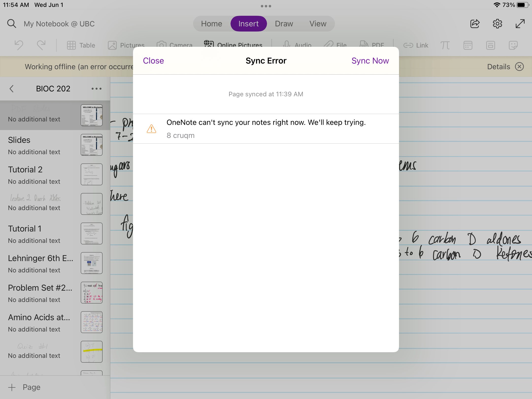Click the sticker icon in toolbar
Viewport: 532px width, 399px height.
click(x=513, y=45)
